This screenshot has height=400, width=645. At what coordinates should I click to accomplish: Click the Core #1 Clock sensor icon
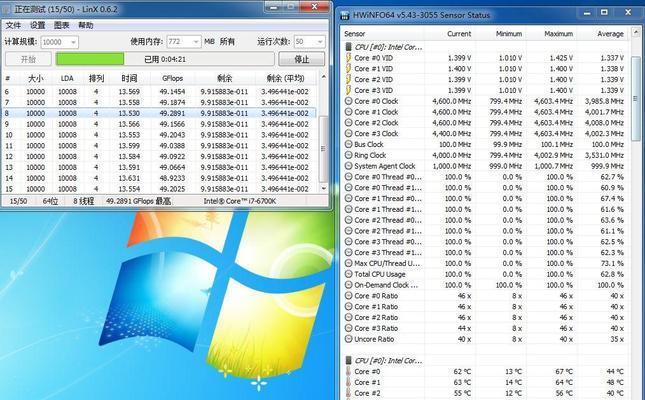[x=348, y=112]
